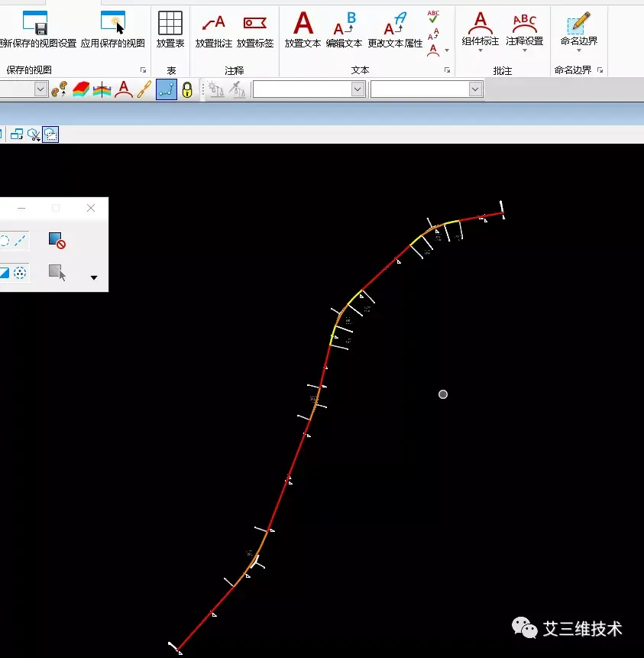Click the chain link icon in toolbar
The height and width of the screenshot is (658, 644).
coord(144,89)
